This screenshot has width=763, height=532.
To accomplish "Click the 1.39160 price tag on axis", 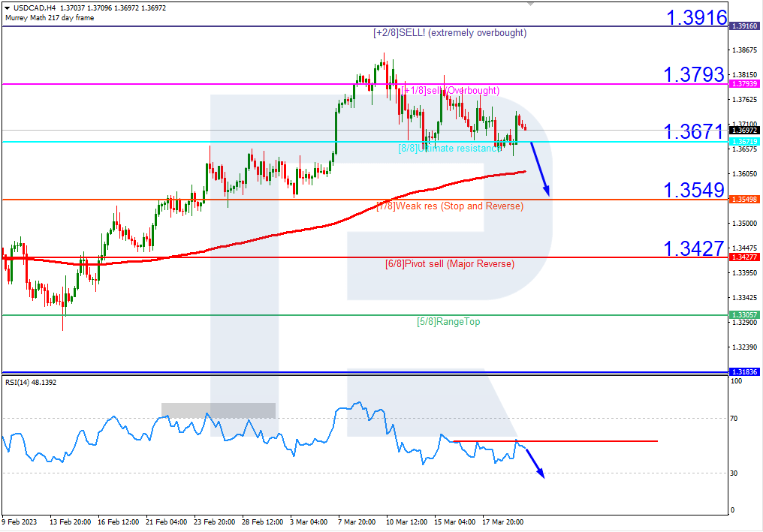I will (x=744, y=26).
